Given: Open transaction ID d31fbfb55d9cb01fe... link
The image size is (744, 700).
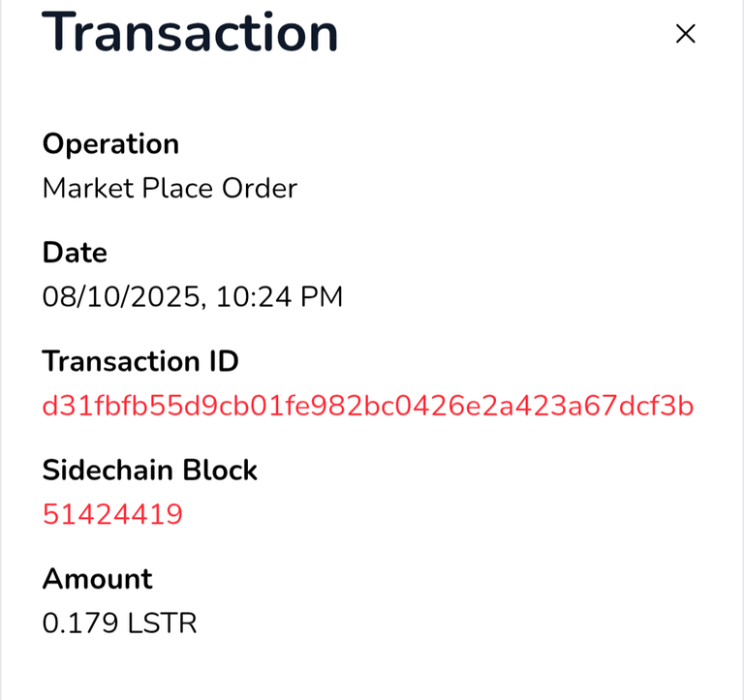Looking at the screenshot, I should [368, 406].
